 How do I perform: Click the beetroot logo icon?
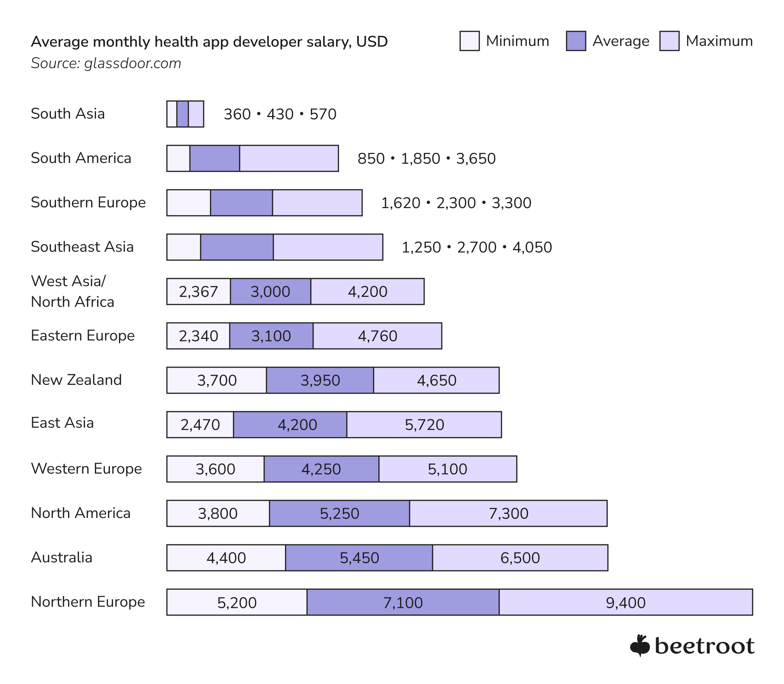pyautogui.click(x=640, y=646)
